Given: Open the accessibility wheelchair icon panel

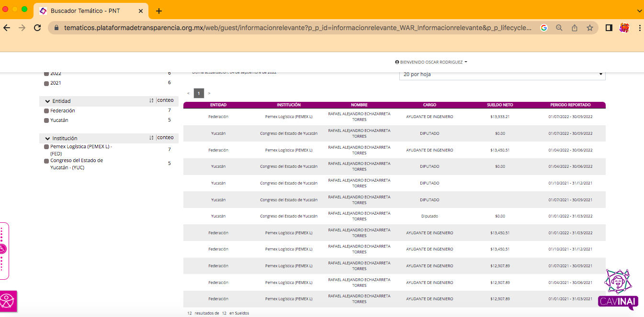Looking at the screenshot, I should point(3,249).
